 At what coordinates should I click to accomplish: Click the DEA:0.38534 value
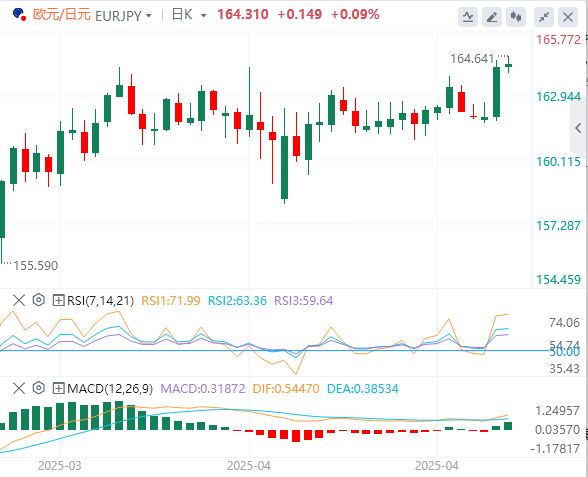click(x=363, y=389)
